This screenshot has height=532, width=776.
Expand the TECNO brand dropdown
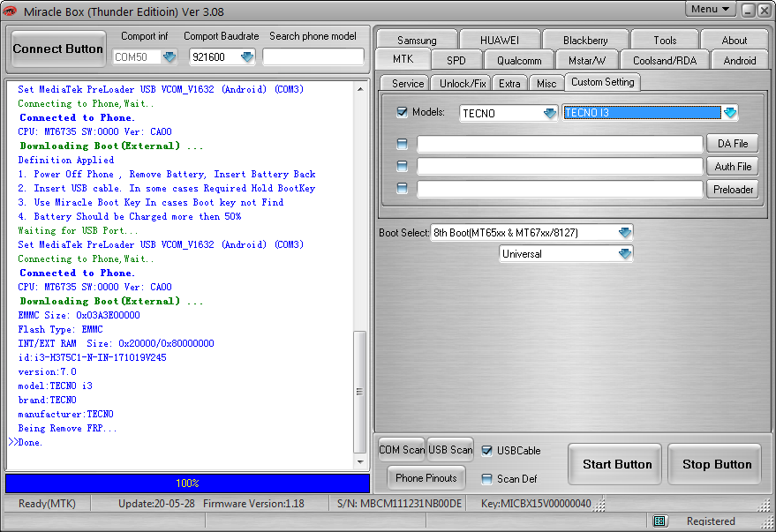coord(550,113)
